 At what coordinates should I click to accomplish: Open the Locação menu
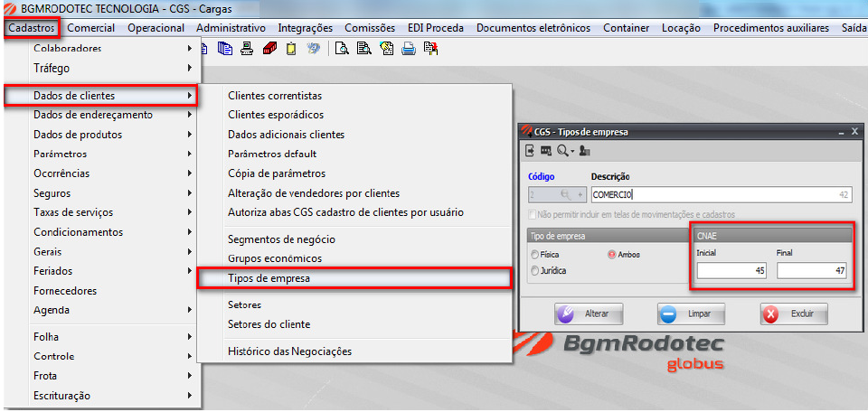coord(681,28)
